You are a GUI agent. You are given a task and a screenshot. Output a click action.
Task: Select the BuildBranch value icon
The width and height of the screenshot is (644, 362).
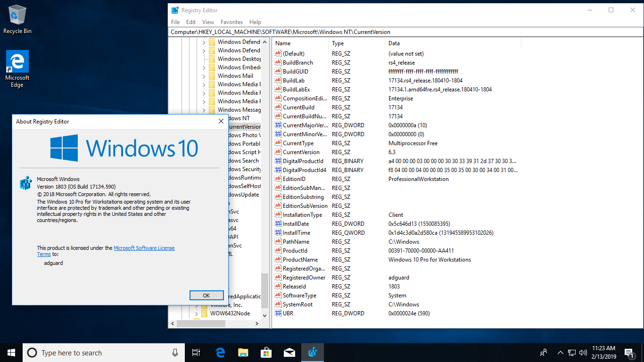tap(278, 63)
